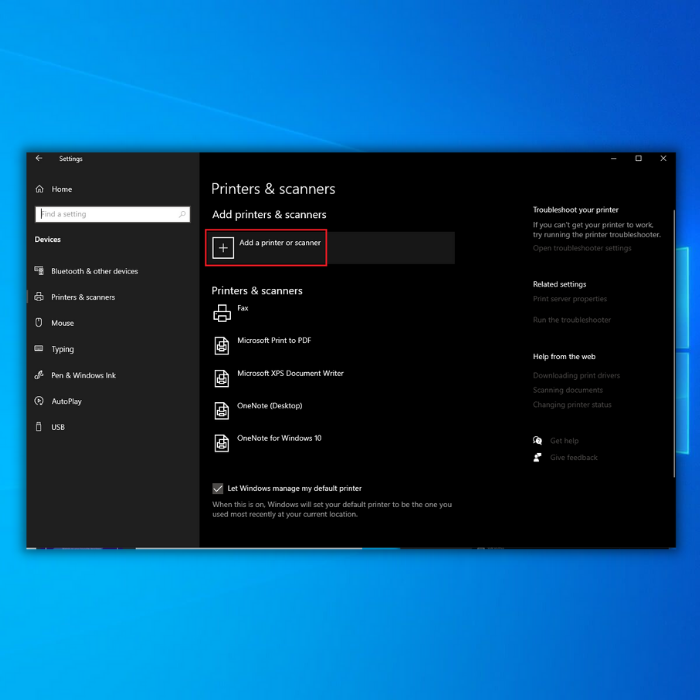The image size is (700, 700).
Task: Click Microsoft Print to PDF text
Action: point(274,341)
